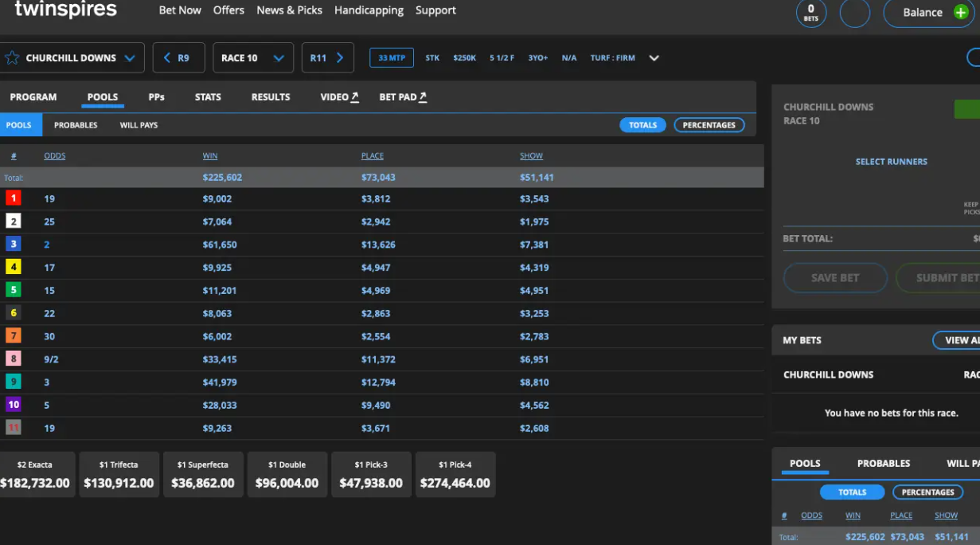Viewport: 980px width, 545px height.
Task: Sort by the WIN column header
Action: click(210, 156)
